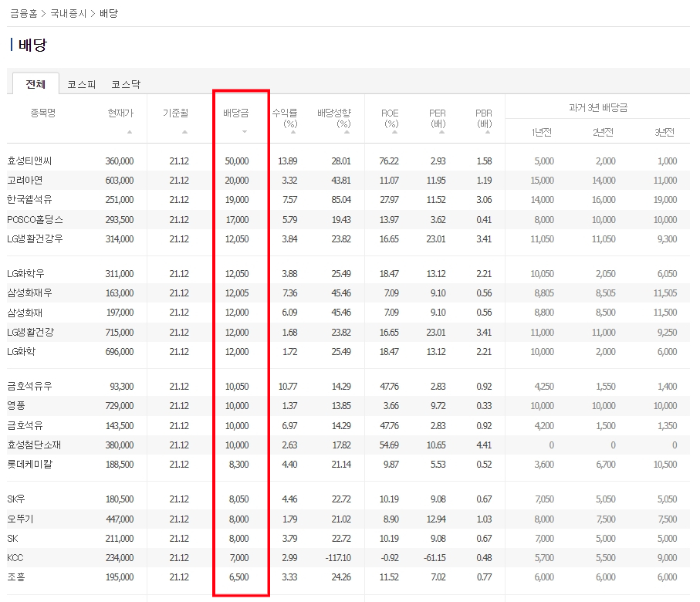Screen dimensions: 700x602
Task: Click the 종목명 column header
Action: coord(43,113)
